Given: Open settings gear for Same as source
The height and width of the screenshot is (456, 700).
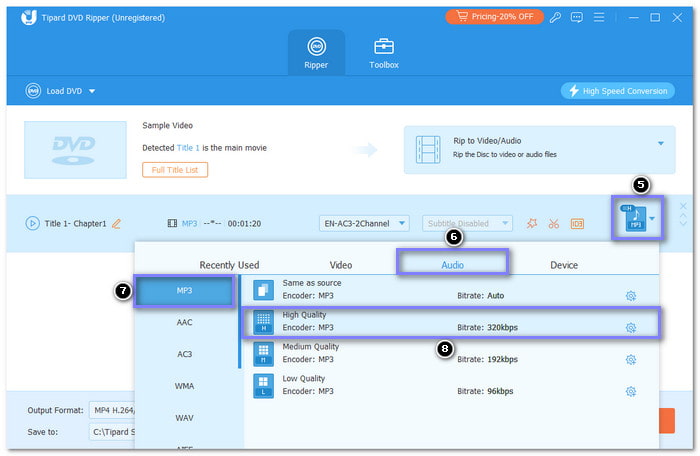Looking at the screenshot, I should coord(630,296).
